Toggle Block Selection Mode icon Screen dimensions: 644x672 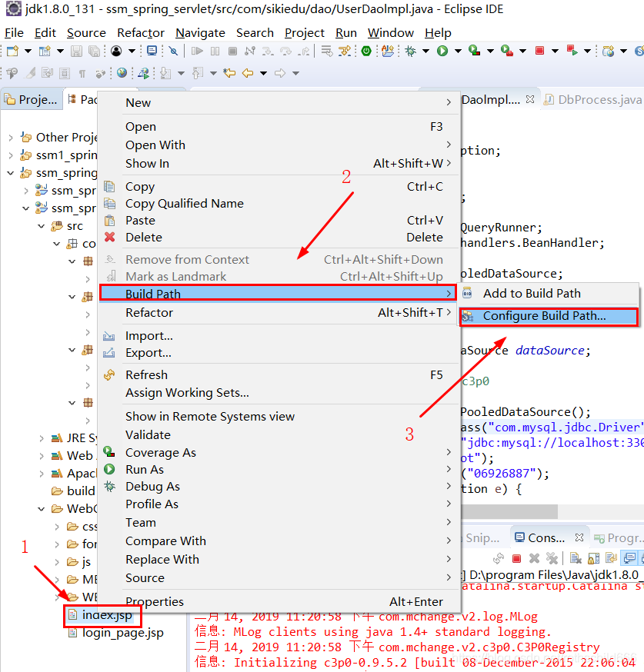click(x=65, y=73)
